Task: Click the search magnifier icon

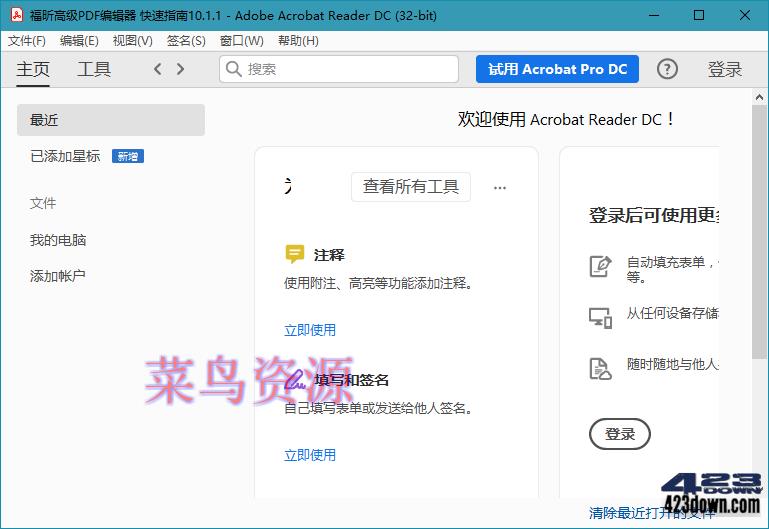Action: (233, 69)
